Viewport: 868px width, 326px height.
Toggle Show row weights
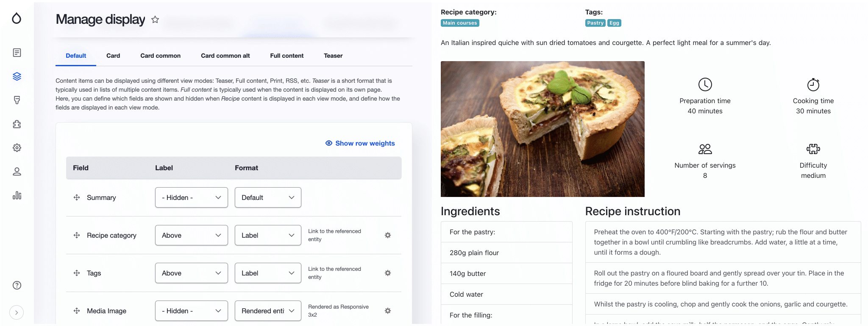(360, 143)
